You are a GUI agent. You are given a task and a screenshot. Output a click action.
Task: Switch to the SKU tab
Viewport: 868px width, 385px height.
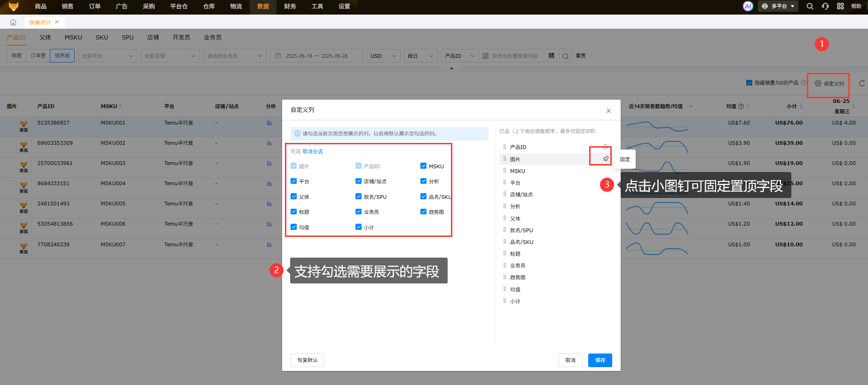tap(102, 37)
